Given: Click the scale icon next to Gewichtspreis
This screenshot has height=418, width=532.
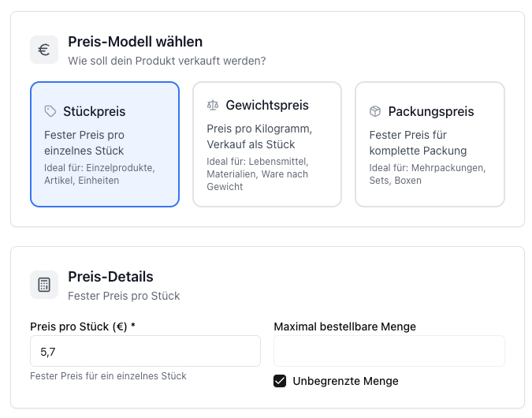Looking at the screenshot, I should tap(213, 105).
